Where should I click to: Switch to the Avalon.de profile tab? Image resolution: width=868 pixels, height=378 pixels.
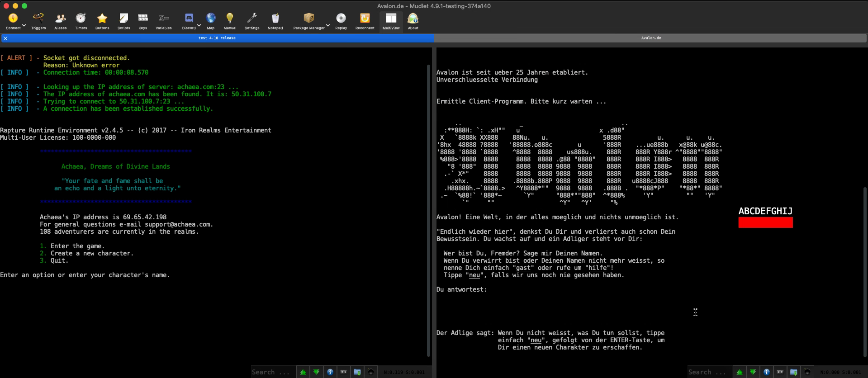pyautogui.click(x=650, y=38)
